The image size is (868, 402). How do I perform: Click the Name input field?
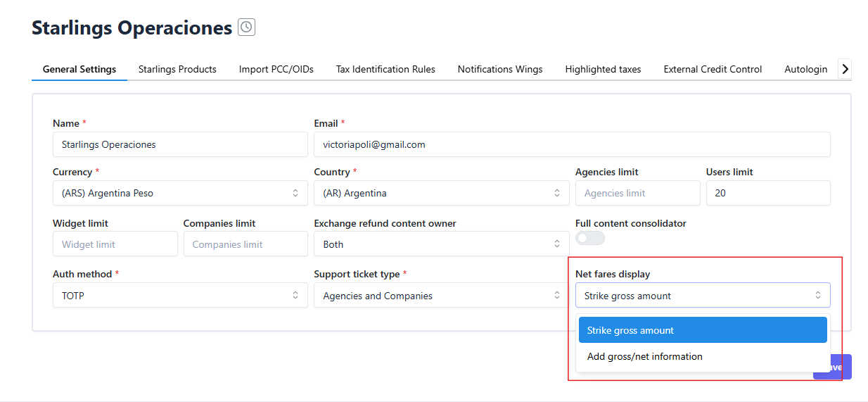click(x=180, y=144)
